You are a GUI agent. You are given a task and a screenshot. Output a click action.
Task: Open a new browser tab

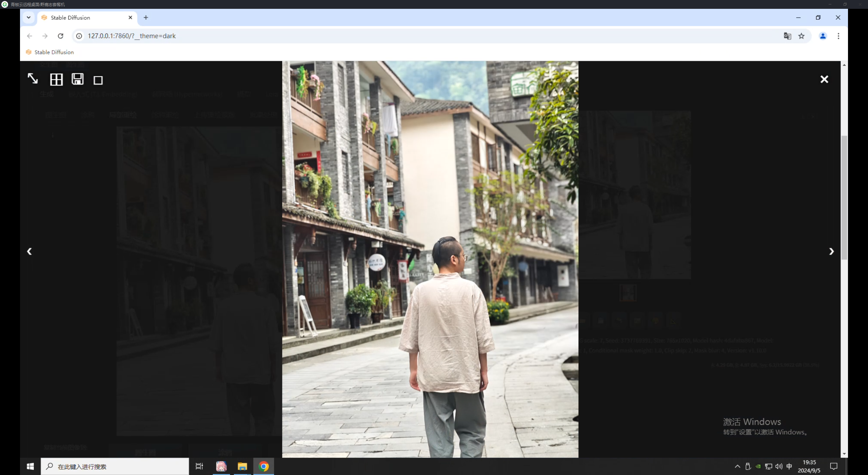click(x=146, y=18)
